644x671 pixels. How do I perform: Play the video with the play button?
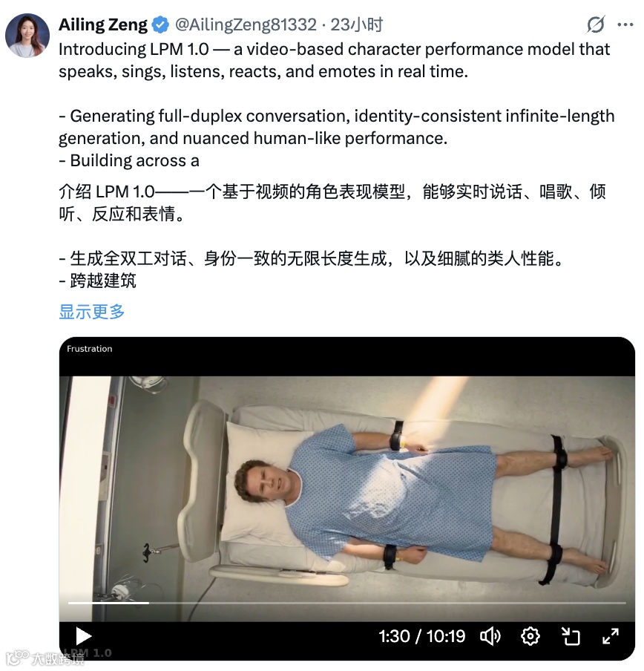click(83, 636)
